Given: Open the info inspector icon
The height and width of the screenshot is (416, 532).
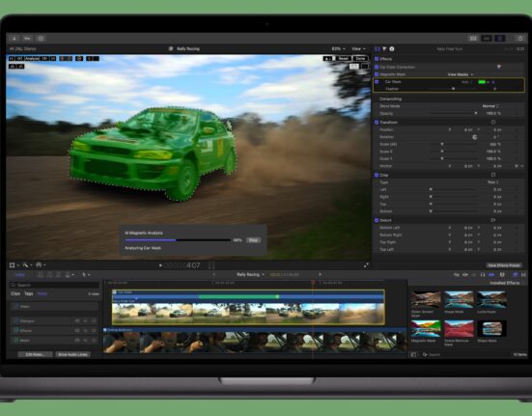Looking at the screenshot, I should [392, 49].
